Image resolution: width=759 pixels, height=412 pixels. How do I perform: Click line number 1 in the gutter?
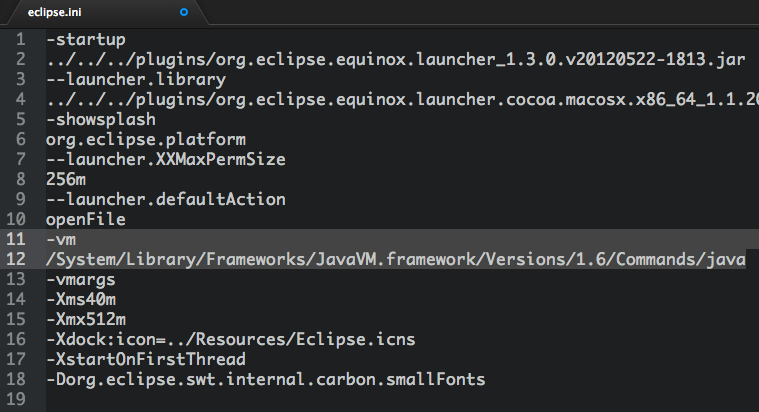pyautogui.click(x=20, y=39)
